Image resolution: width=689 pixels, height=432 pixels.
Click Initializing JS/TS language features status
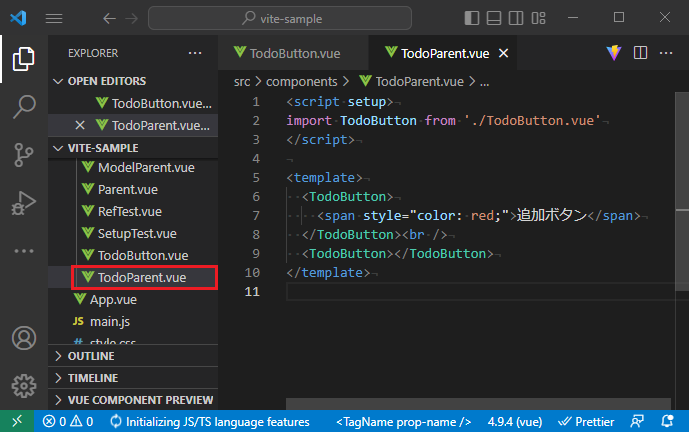[209, 422]
